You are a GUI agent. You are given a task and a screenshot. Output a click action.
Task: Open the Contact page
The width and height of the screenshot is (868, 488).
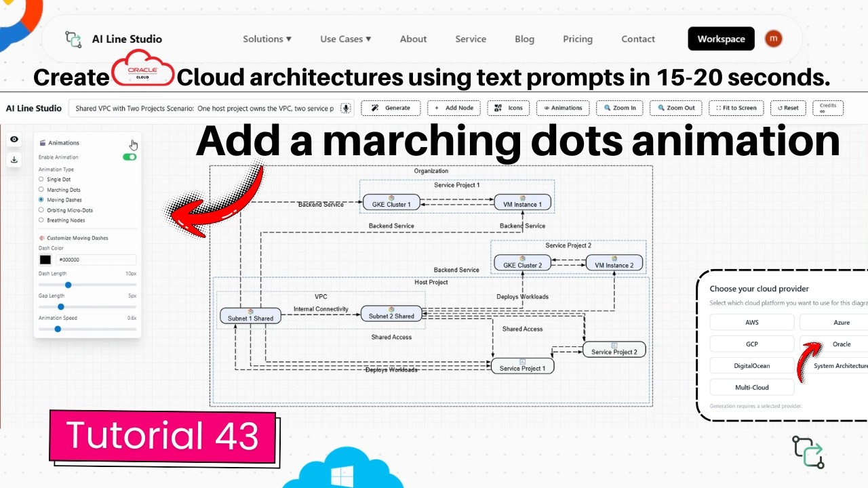click(638, 39)
